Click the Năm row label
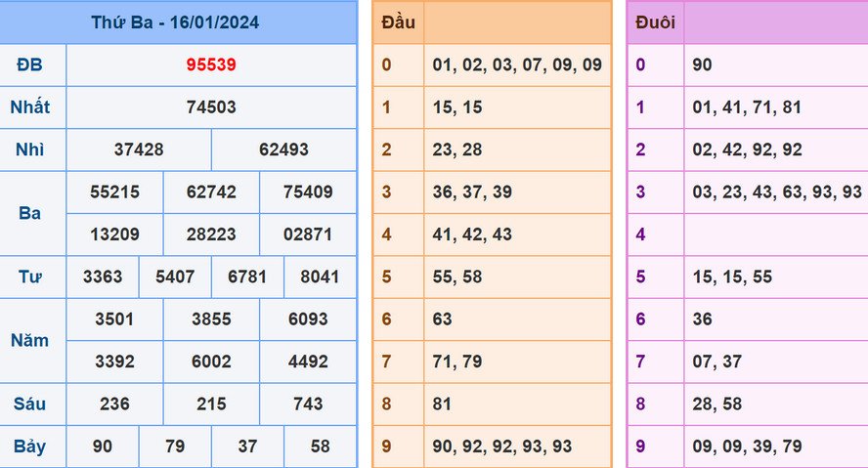Image resolution: width=868 pixels, height=468 pixels. tap(30, 340)
